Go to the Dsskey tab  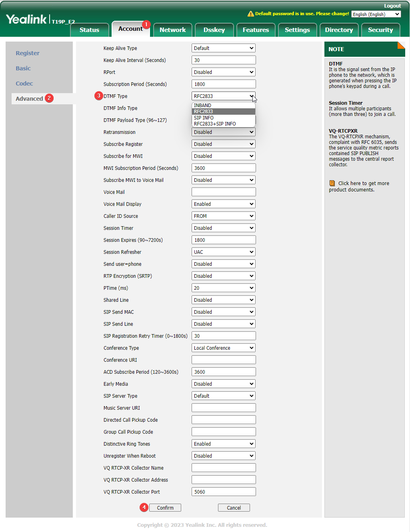pyautogui.click(x=214, y=30)
